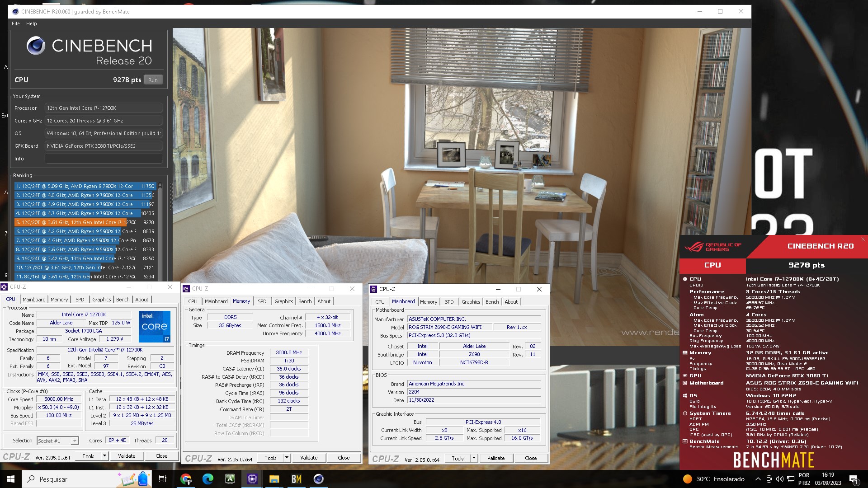Click Close button in the right CPU-Z window
Screen dimensions: 868x488
click(x=531, y=458)
